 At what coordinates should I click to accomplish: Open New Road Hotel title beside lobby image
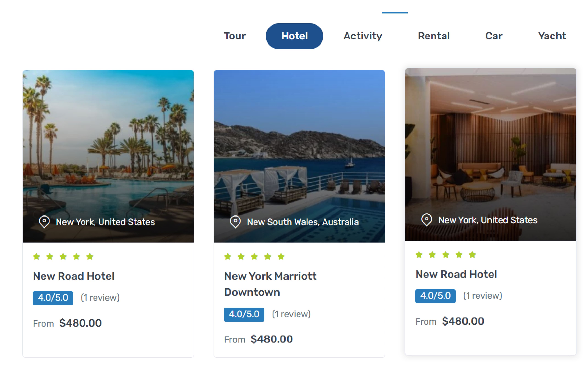[456, 274]
